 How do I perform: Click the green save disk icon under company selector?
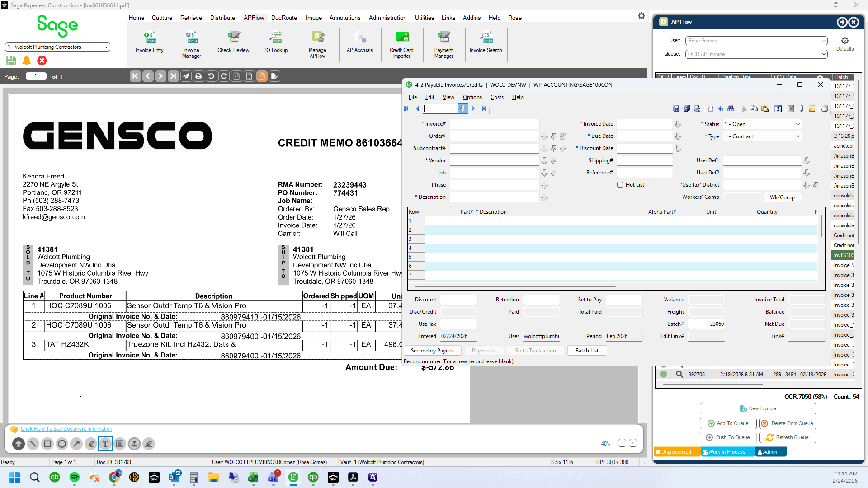(11, 60)
